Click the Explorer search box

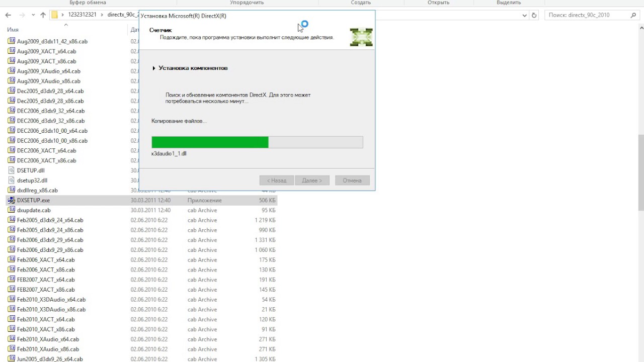pos(591,15)
